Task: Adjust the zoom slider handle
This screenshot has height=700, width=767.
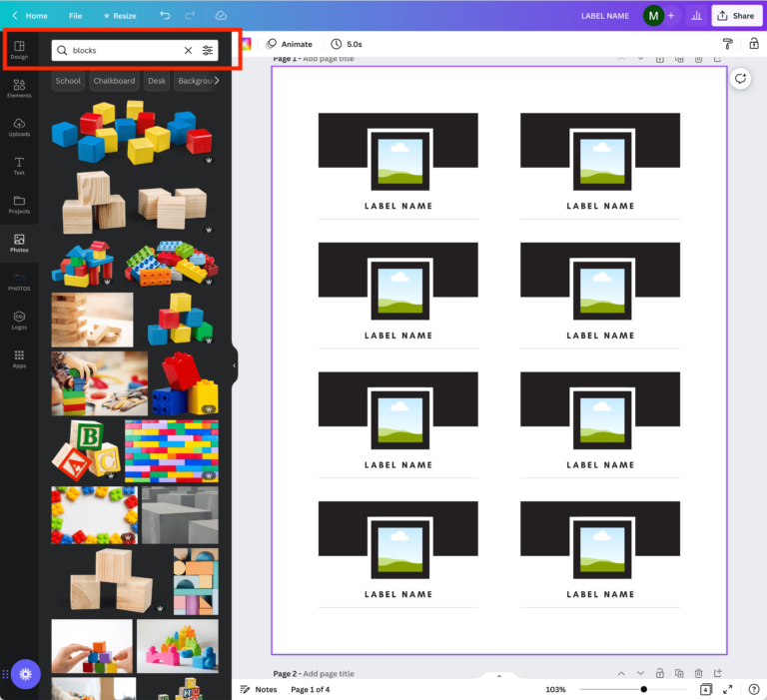Action: point(643,689)
